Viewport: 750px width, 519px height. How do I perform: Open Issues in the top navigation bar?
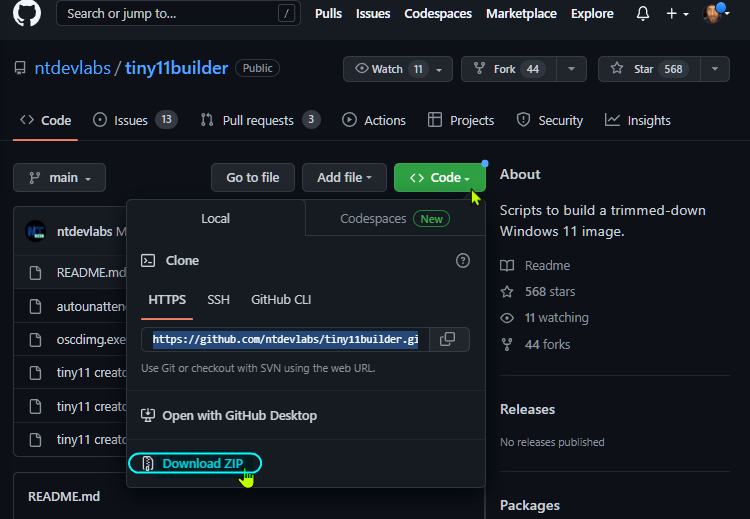373,13
